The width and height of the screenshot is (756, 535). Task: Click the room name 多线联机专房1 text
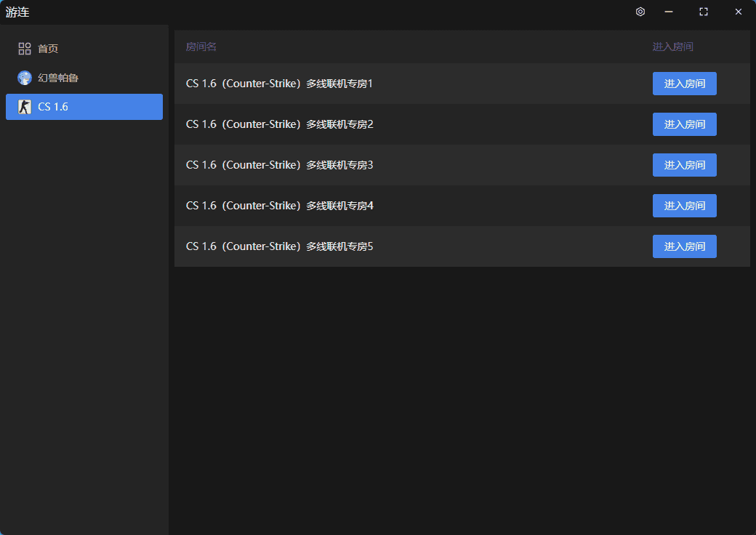(279, 84)
